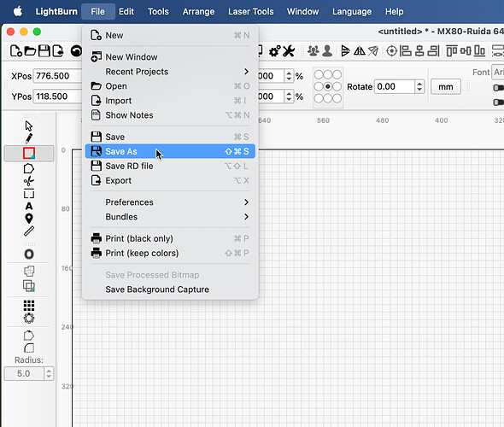Screen dimensions: 504x427
Task: Open the Apple menu
Action: coord(18,12)
